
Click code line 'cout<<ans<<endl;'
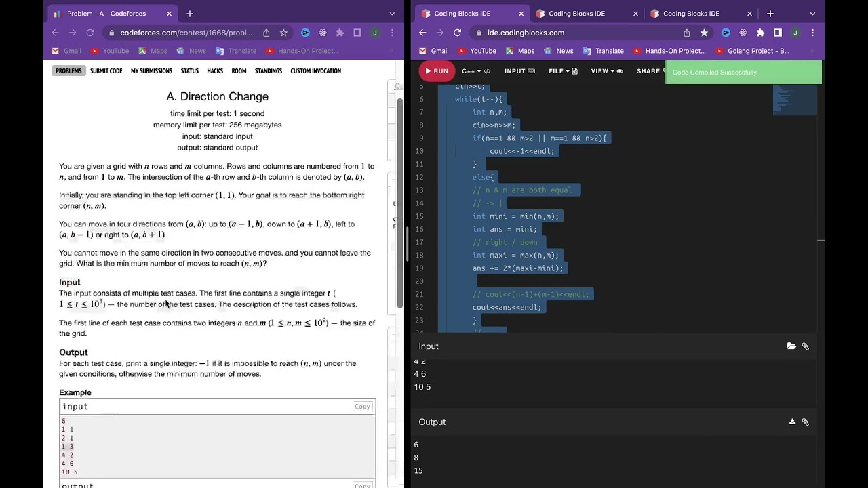(x=507, y=308)
